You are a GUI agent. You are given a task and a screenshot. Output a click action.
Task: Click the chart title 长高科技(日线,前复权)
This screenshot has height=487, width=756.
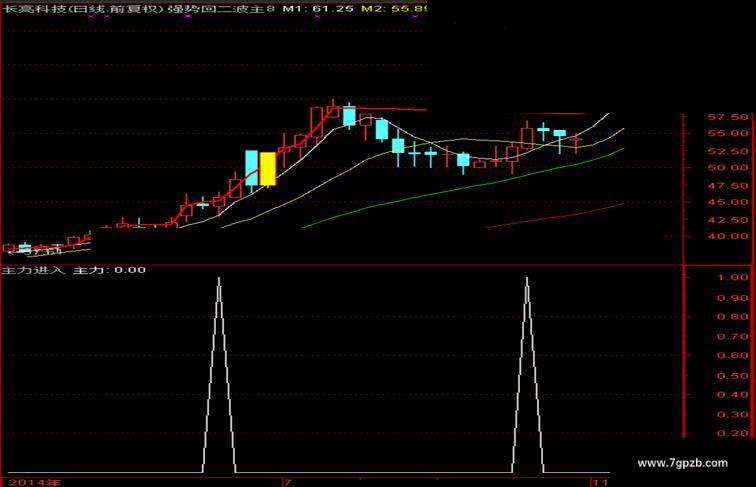pos(83,8)
